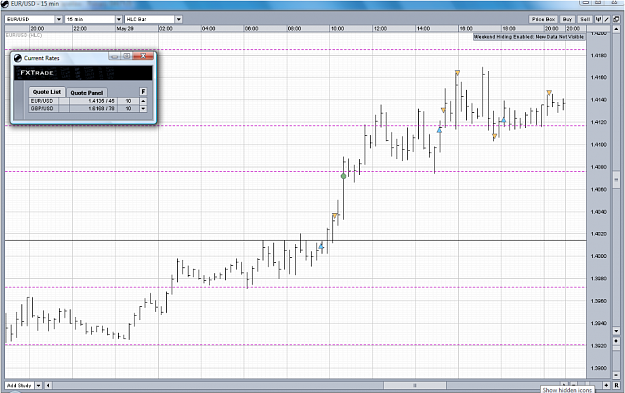Screen dimensions: 625x393
Task: Click the EUR/USD (HLC) chart label
Action: [24, 35]
